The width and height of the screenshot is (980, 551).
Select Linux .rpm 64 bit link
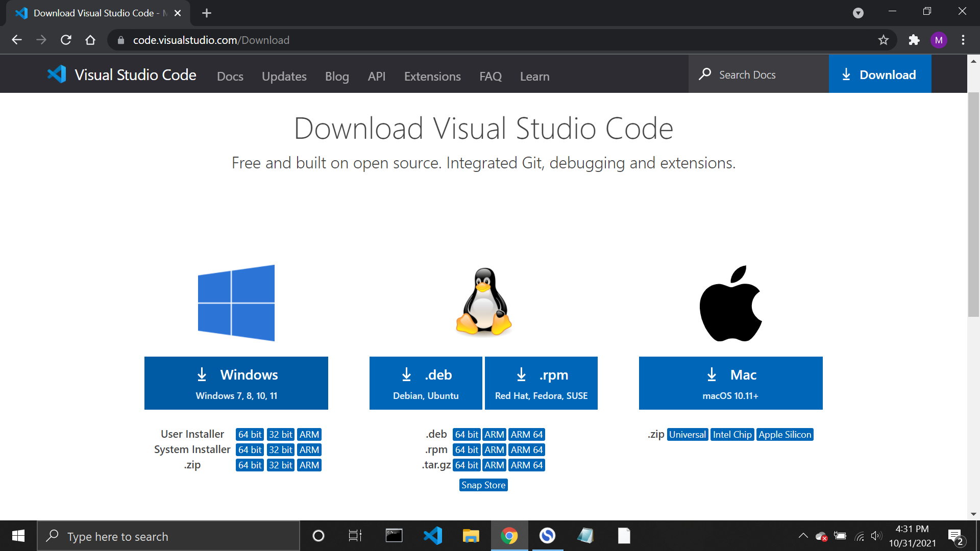(467, 450)
